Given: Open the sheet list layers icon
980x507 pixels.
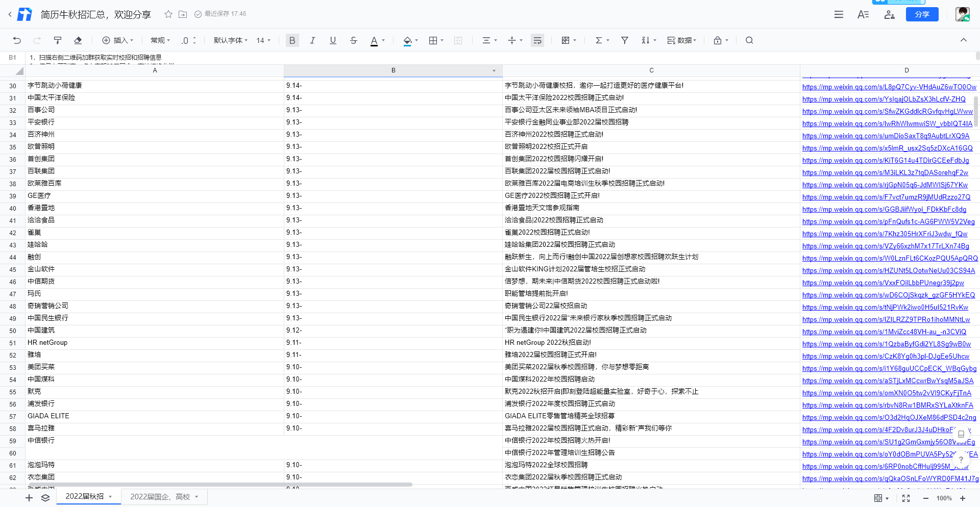Looking at the screenshot, I should click(x=45, y=498).
